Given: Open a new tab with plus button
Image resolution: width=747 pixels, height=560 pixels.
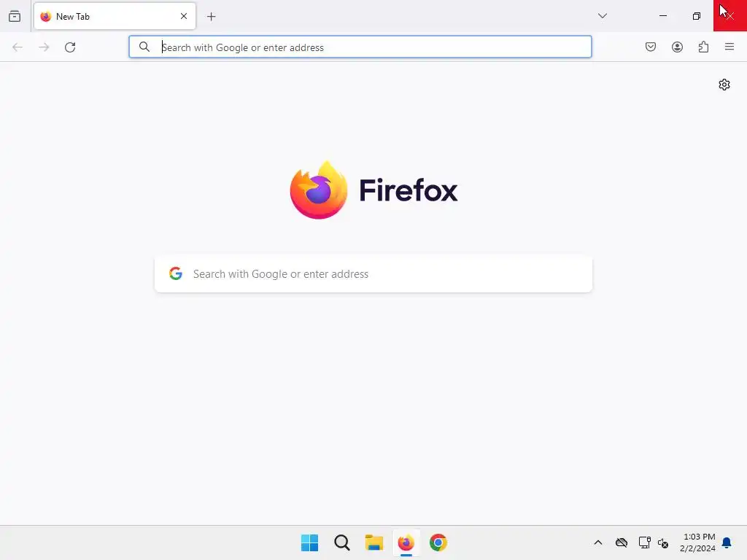Looking at the screenshot, I should click(211, 17).
